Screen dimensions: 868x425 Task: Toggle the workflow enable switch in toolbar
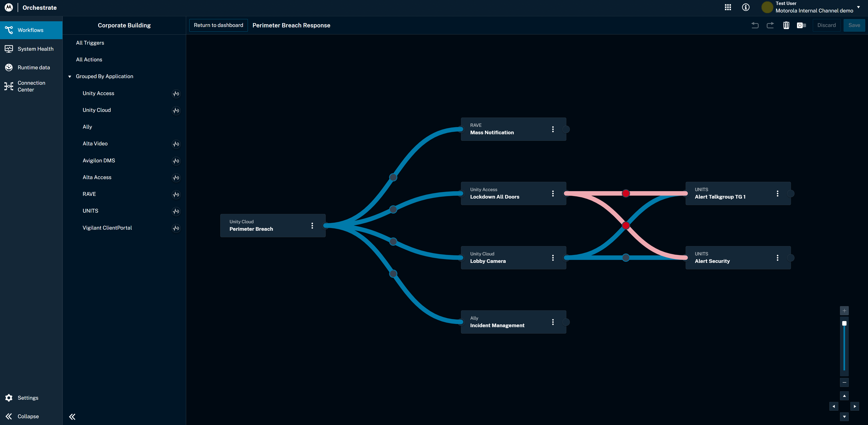coord(801,25)
